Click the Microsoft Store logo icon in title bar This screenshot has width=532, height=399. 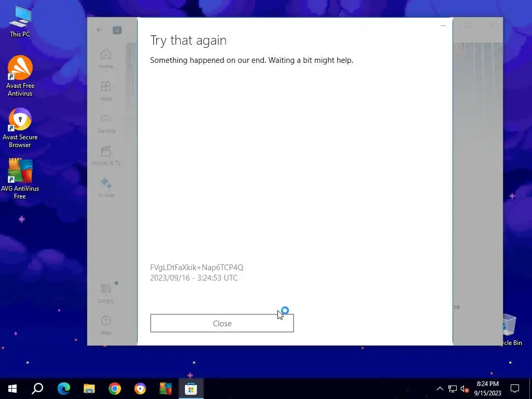coord(117,30)
